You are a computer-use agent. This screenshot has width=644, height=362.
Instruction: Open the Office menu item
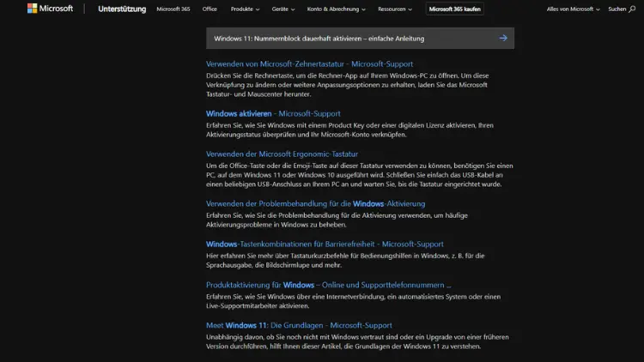pos(210,9)
